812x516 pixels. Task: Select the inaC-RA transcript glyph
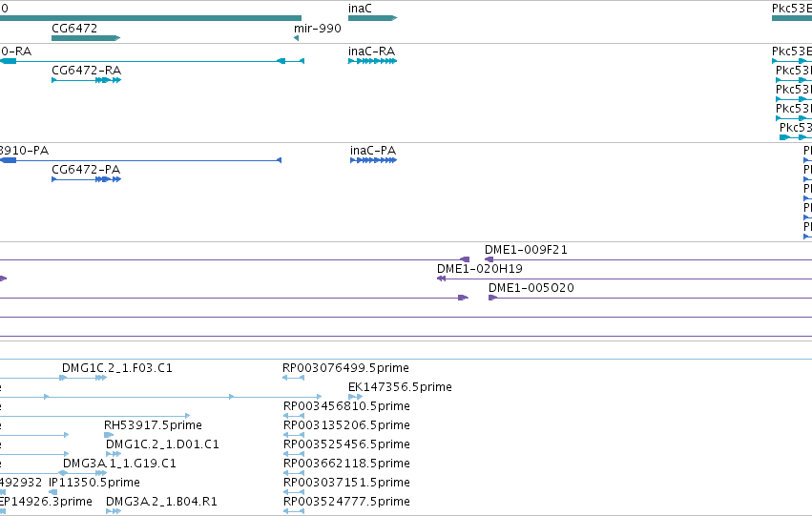373,61
